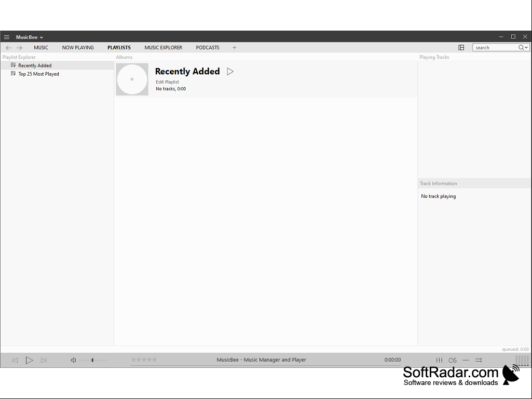Click the Recently Added album artwork

pyautogui.click(x=132, y=79)
